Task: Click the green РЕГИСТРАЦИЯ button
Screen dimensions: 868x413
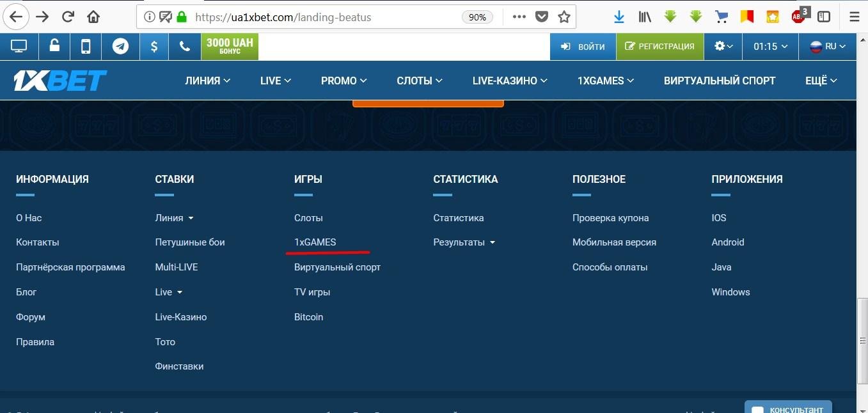Action: 660,47
